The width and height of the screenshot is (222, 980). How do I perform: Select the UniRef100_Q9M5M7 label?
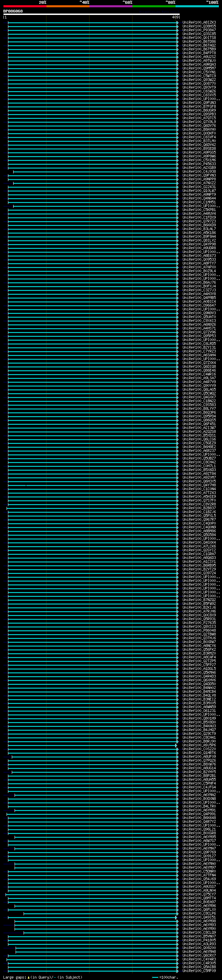199,68
